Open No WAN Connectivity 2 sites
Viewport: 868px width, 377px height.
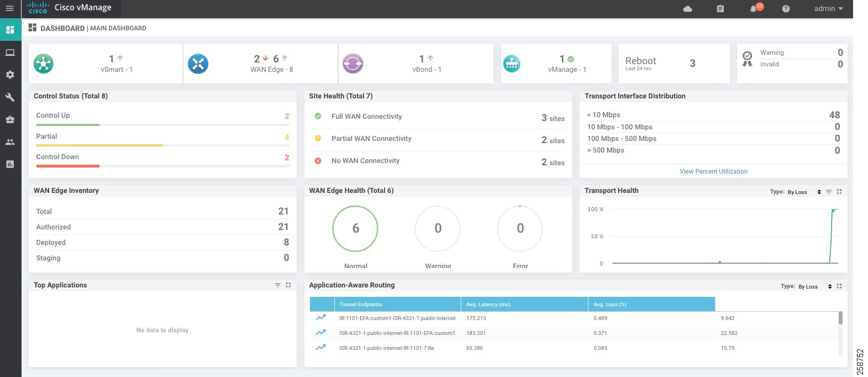(553, 162)
